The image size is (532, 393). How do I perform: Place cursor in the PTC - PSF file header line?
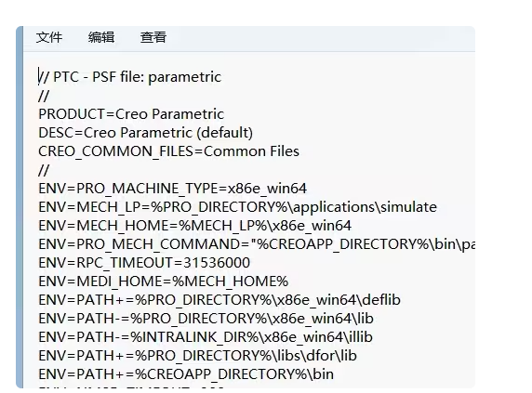coord(129,77)
